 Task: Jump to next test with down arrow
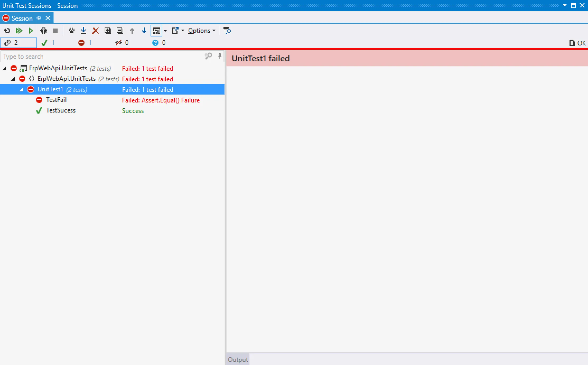coord(144,31)
